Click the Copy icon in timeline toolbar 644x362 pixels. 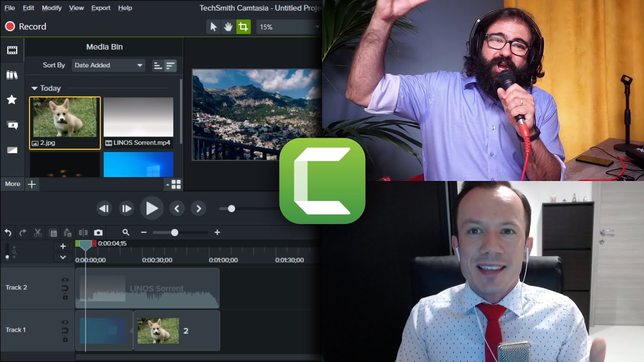coord(53,233)
